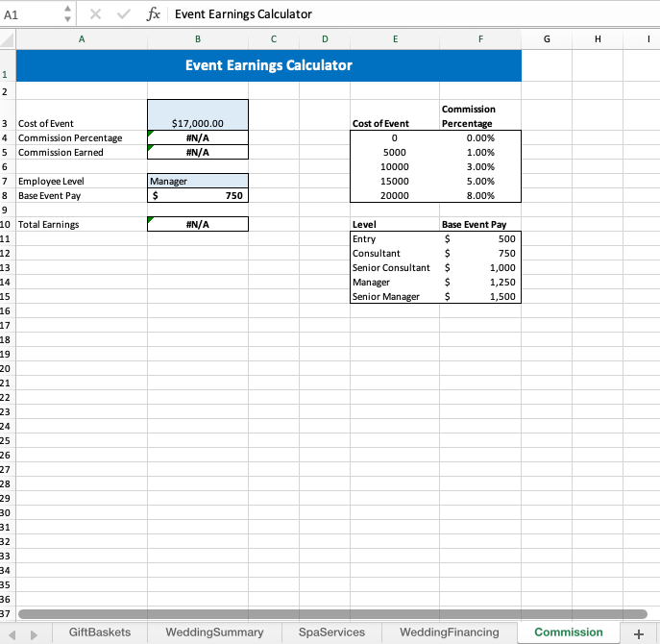
Task: Switch to the WeddingSummary sheet tab
Action: pos(214,632)
